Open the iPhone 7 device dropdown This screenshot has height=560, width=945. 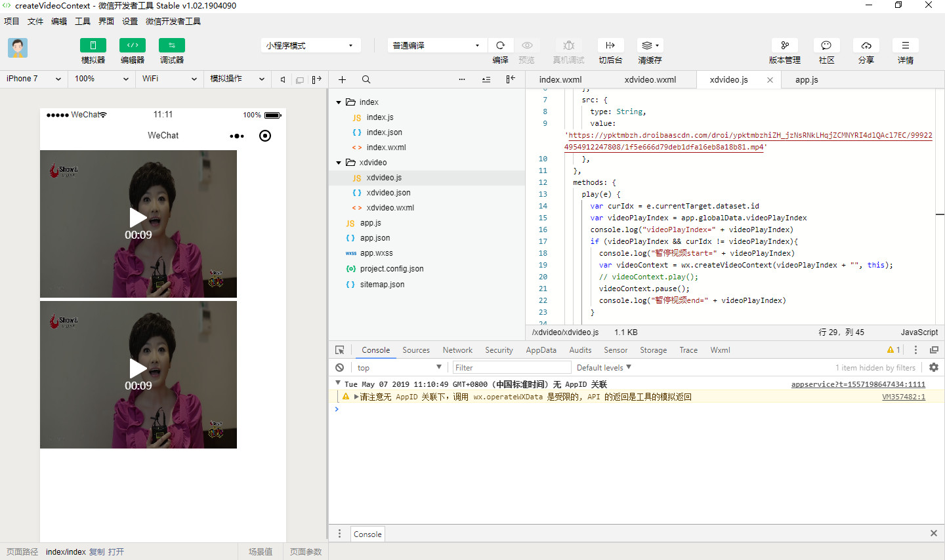(x=33, y=79)
